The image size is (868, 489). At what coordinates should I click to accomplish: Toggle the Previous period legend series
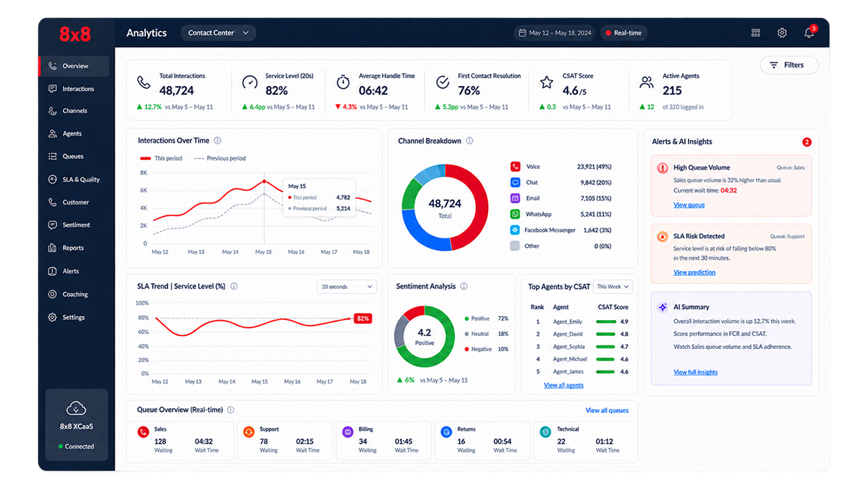pyautogui.click(x=219, y=158)
